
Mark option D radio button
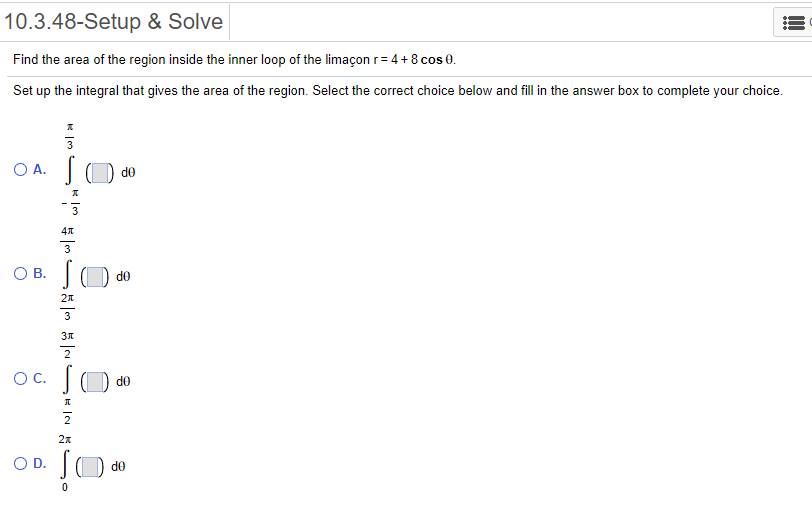[20, 463]
